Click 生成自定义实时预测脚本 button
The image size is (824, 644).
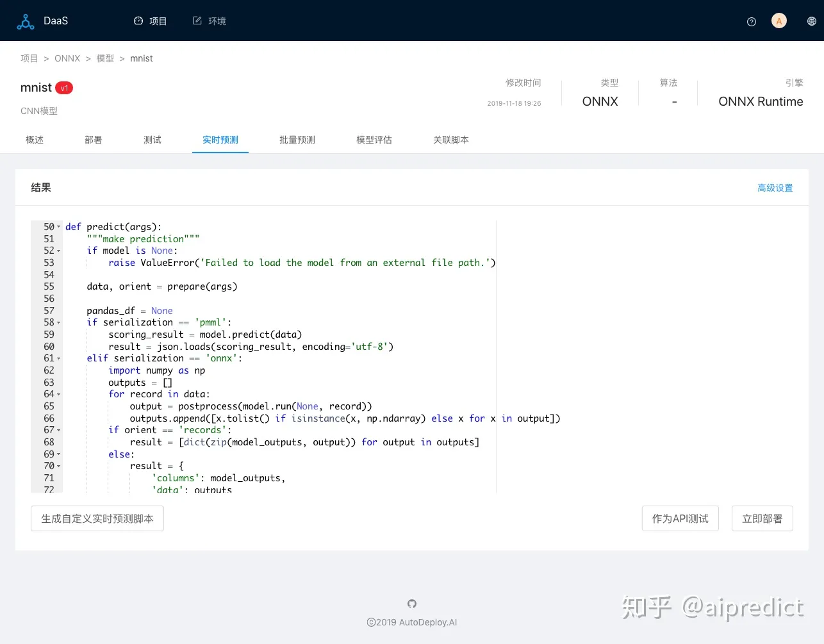[97, 518]
